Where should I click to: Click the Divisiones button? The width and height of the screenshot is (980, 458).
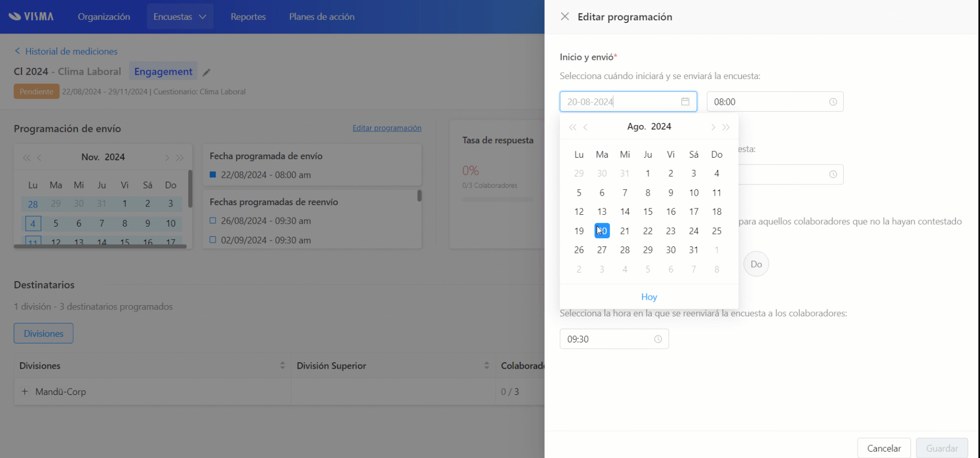click(43, 333)
